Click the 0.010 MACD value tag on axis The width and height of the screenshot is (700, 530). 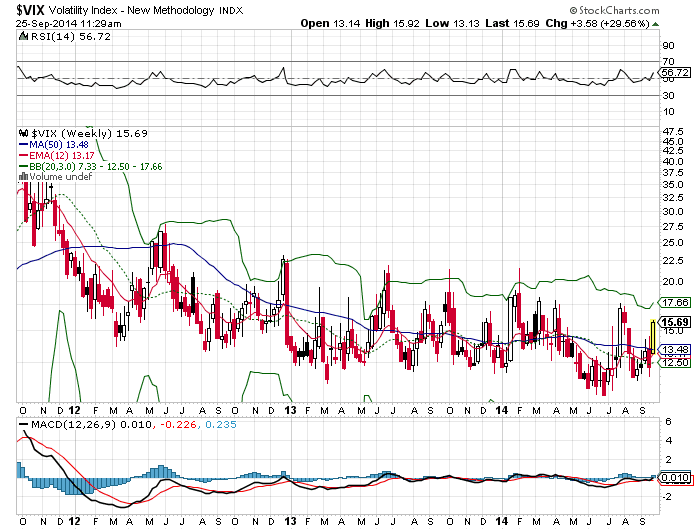coord(675,478)
